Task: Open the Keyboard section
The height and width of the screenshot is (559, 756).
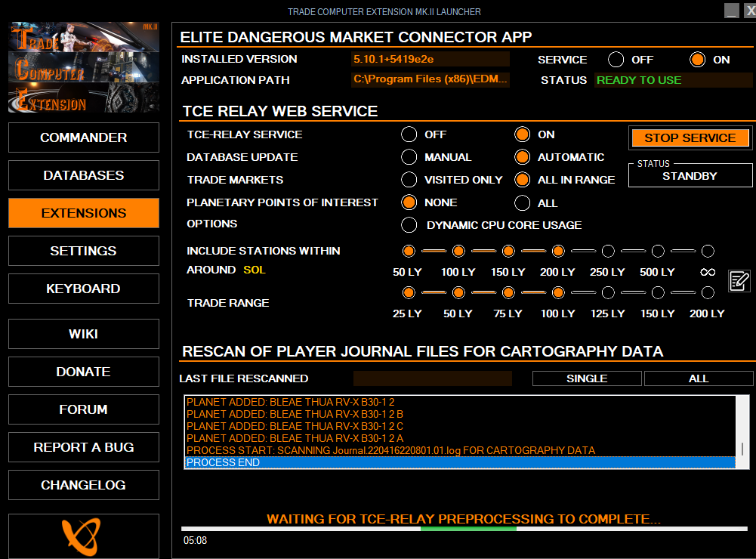Action: tap(84, 289)
